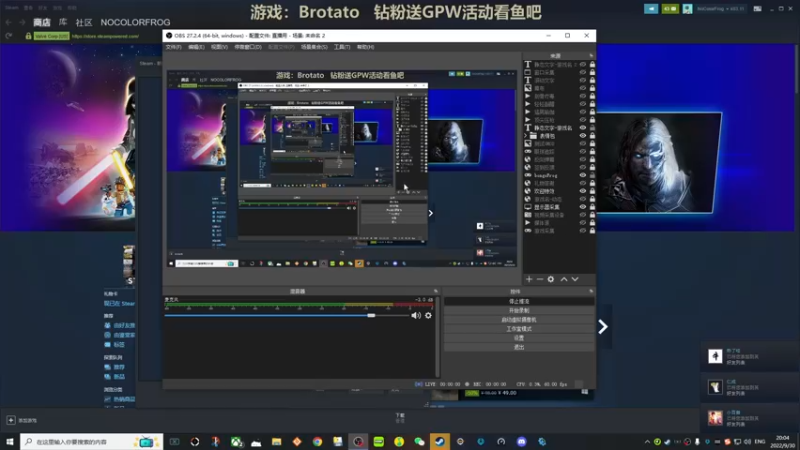This screenshot has width=800, height=450.
Task: Click 开始录制 button
Action: [x=519, y=310]
